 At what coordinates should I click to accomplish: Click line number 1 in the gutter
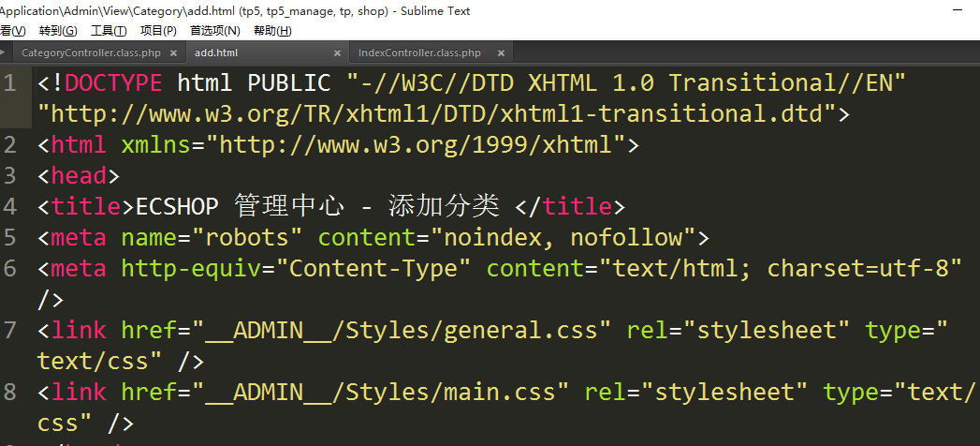(10, 83)
